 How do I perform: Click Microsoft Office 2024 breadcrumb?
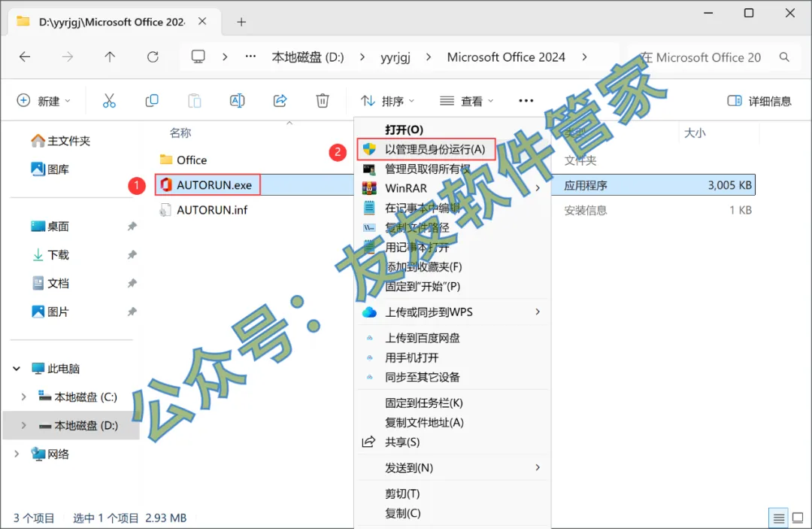[x=506, y=57]
